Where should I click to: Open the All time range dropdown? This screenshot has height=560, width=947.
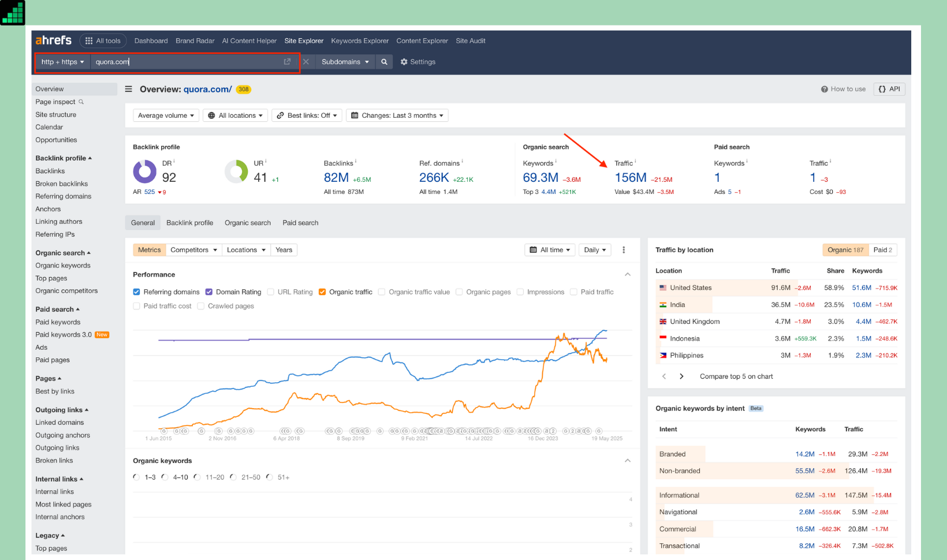[x=550, y=250]
